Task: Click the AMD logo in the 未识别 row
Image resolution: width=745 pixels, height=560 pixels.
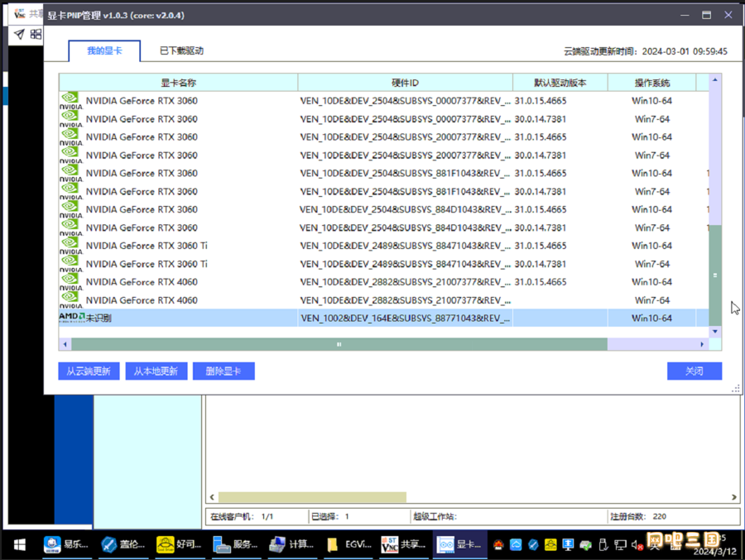Action: click(x=72, y=318)
